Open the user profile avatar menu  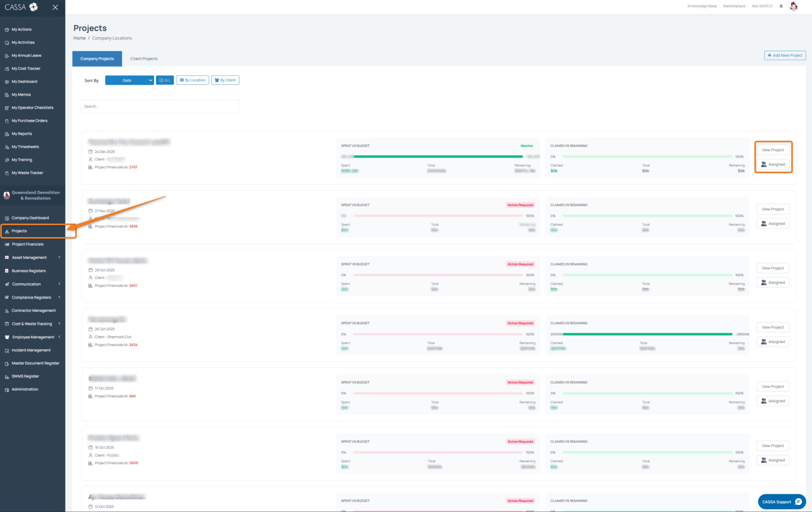coord(794,6)
